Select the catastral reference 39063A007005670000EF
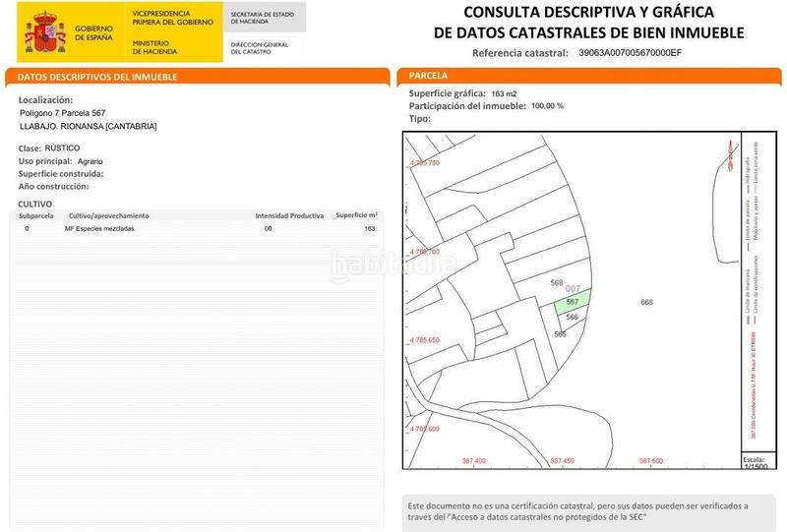Image resolution: width=787 pixels, height=532 pixels. (630, 53)
